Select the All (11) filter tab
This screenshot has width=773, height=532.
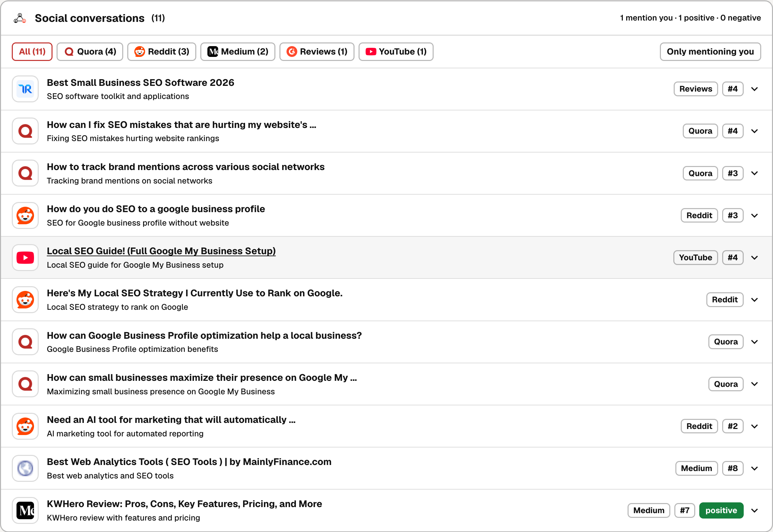(x=32, y=52)
